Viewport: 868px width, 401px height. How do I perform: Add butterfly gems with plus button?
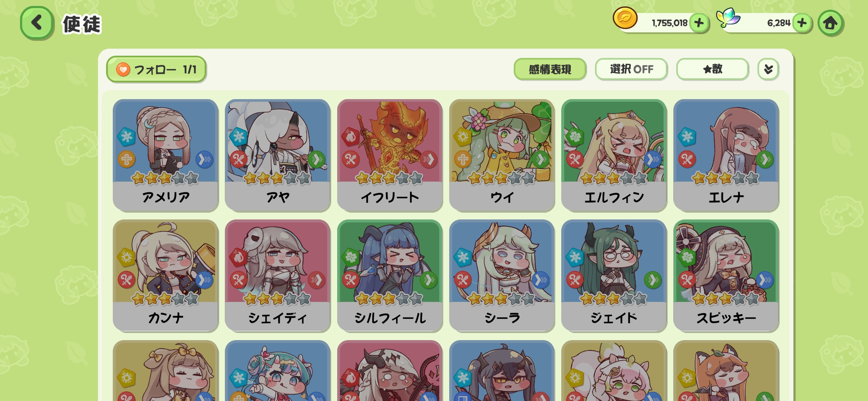pos(802,23)
